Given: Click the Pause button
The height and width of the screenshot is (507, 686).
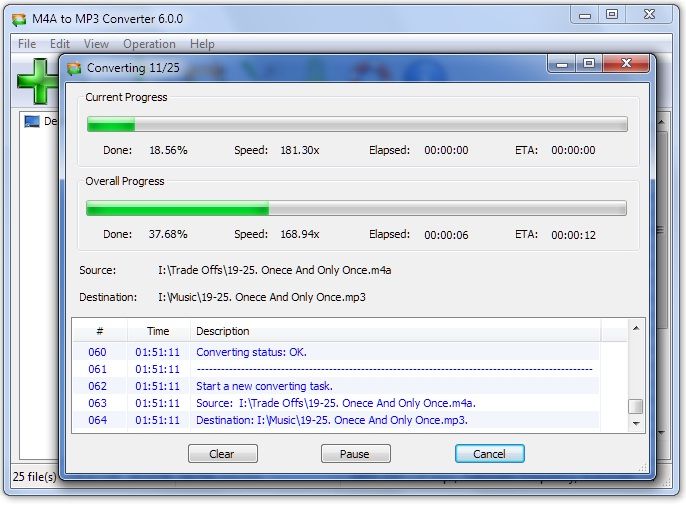Looking at the screenshot, I should pos(355,454).
